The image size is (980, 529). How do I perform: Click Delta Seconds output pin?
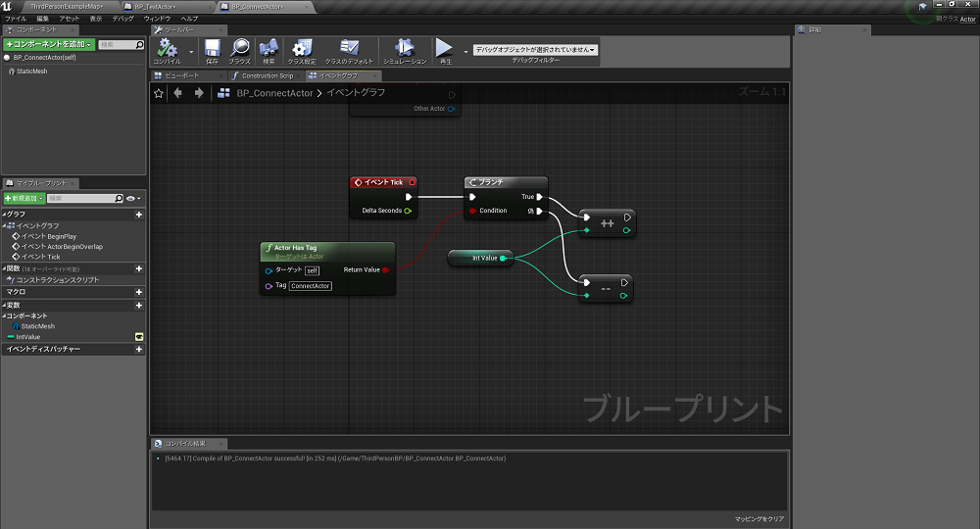coord(408,211)
